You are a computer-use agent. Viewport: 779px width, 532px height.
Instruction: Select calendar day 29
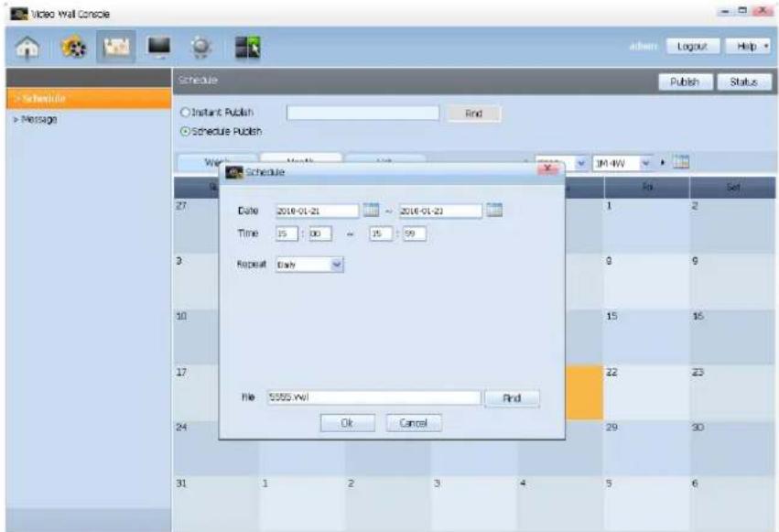tap(646, 448)
